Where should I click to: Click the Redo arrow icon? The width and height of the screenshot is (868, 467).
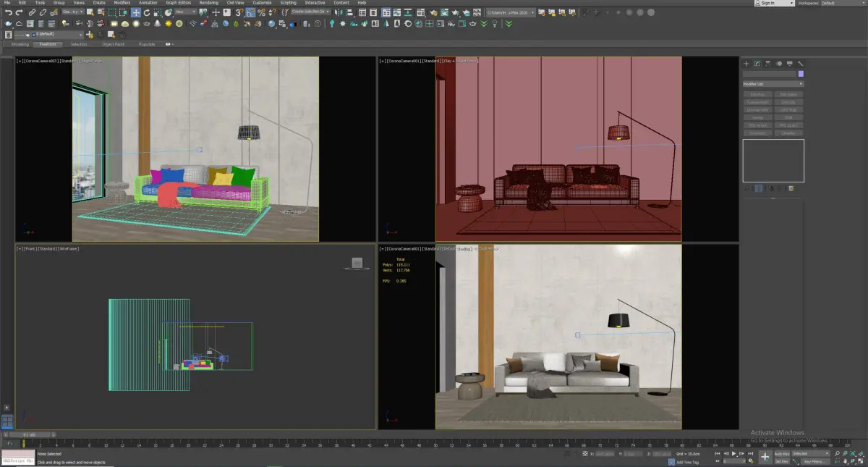19,12
